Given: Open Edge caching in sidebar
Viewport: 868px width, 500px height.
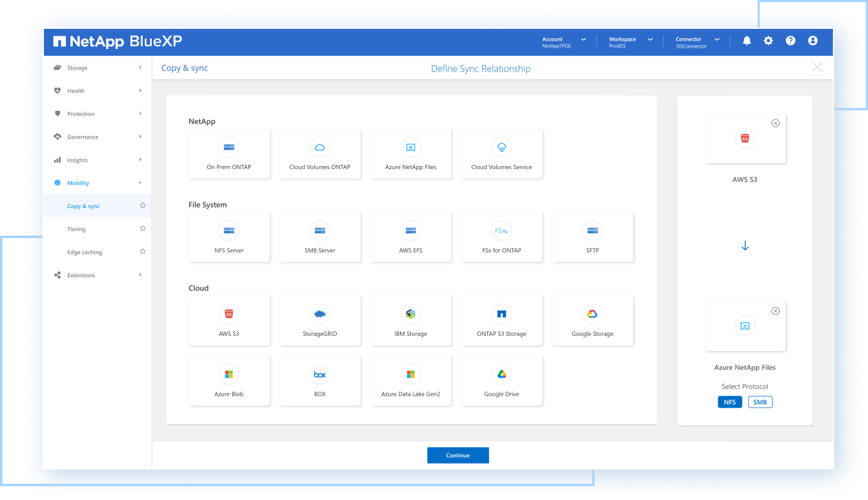Looking at the screenshot, I should (x=85, y=252).
